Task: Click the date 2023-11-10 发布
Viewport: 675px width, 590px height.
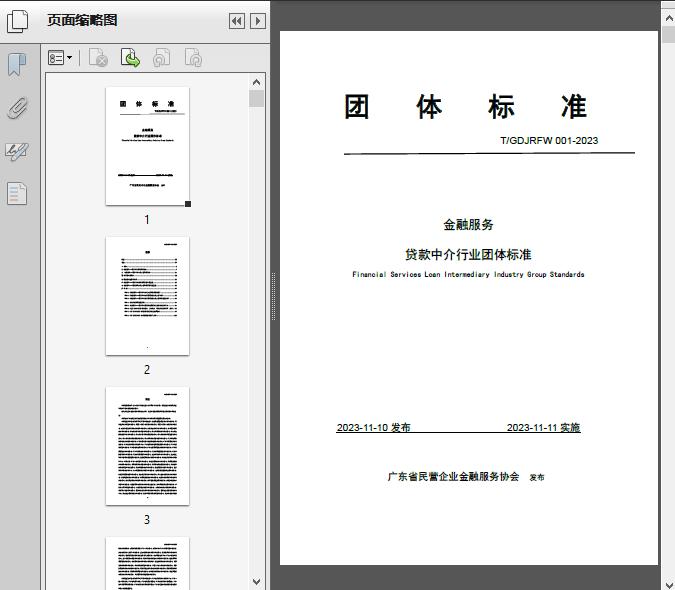Action: [373, 427]
